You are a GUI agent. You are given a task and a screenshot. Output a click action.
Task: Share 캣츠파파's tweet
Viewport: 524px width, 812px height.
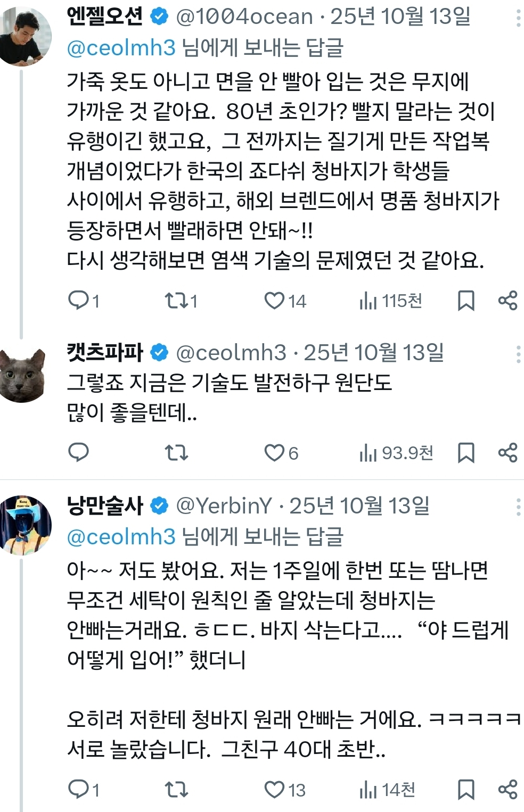pyautogui.click(x=507, y=453)
